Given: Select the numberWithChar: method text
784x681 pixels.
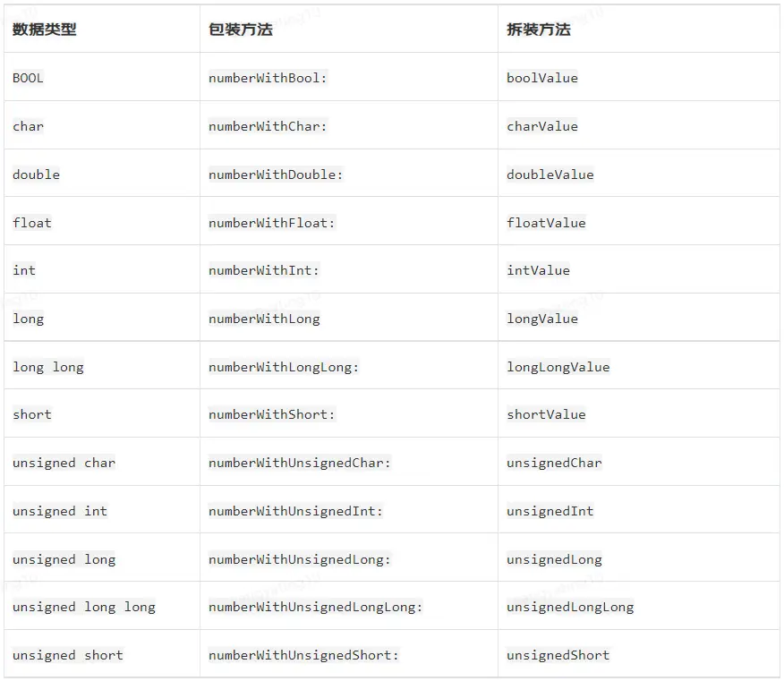Looking at the screenshot, I should click(x=268, y=126).
